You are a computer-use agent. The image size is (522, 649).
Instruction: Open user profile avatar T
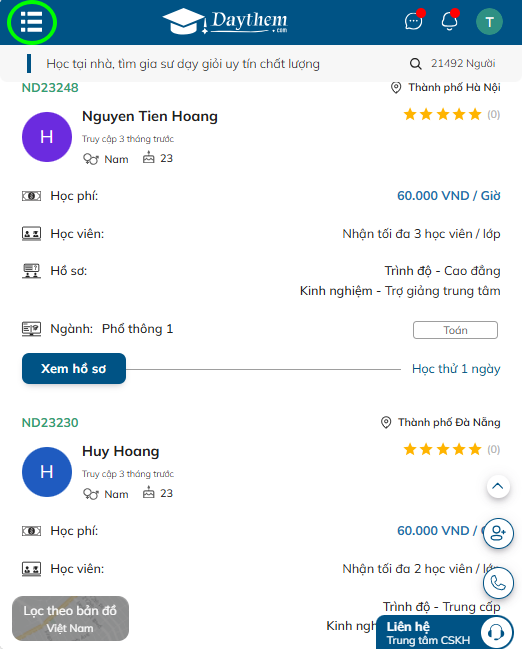489,22
